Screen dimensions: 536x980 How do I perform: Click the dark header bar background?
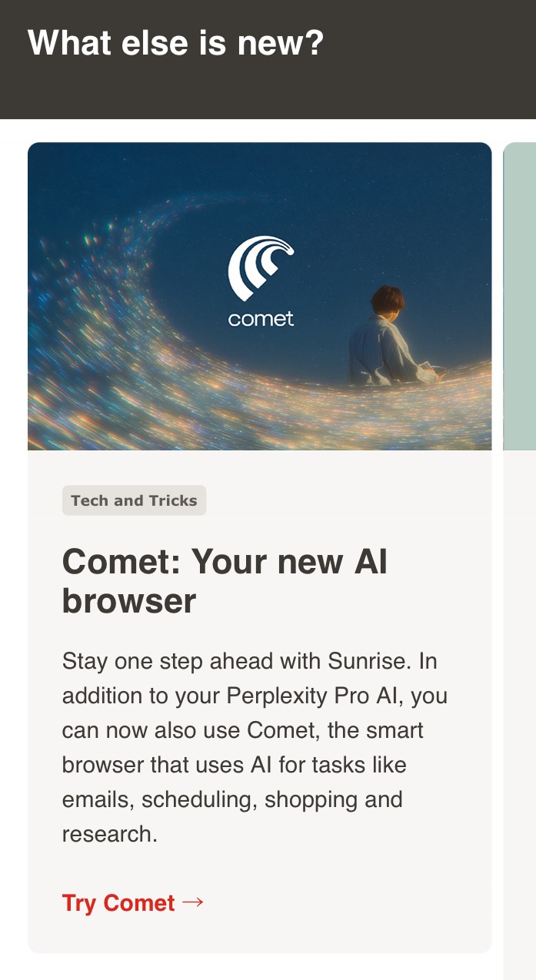click(x=431, y=85)
